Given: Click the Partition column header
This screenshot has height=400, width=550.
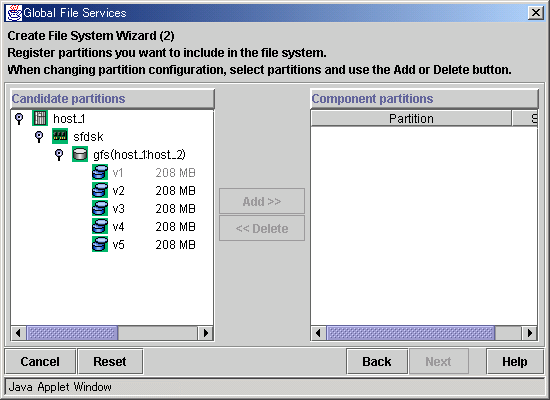Looking at the screenshot, I should [x=411, y=119].
